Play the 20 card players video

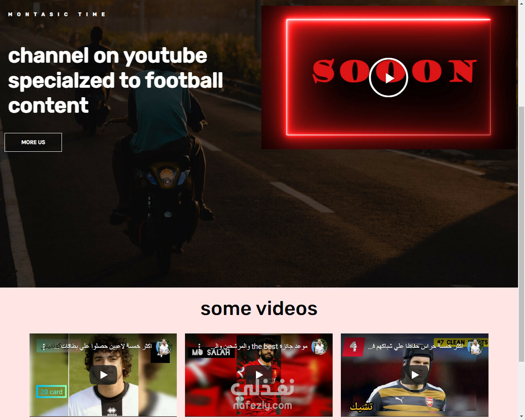(103, 375)
